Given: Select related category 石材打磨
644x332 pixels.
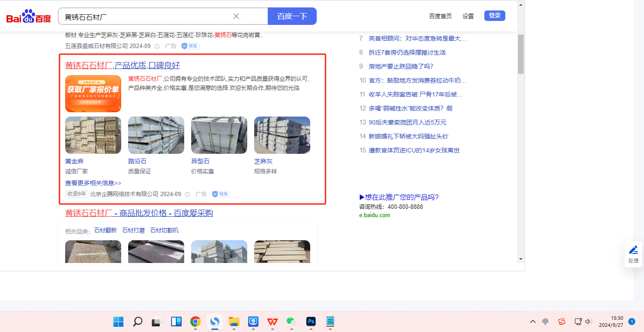Looking at the screenshot, I should click(x=133, y=230).
